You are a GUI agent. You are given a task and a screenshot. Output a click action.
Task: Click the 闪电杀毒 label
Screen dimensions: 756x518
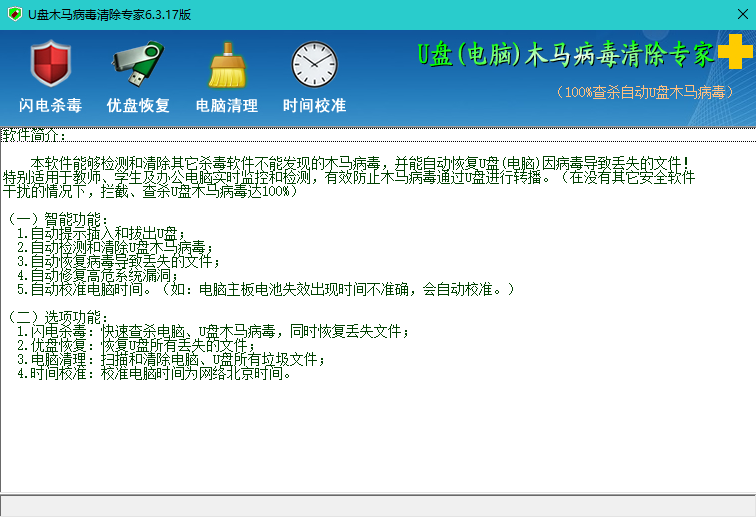(x=51, y=105)
